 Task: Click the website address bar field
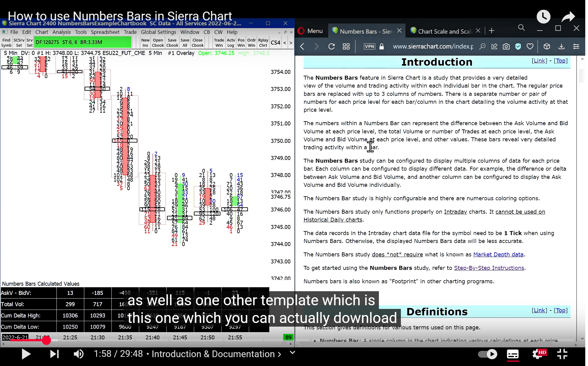(433, 46)
